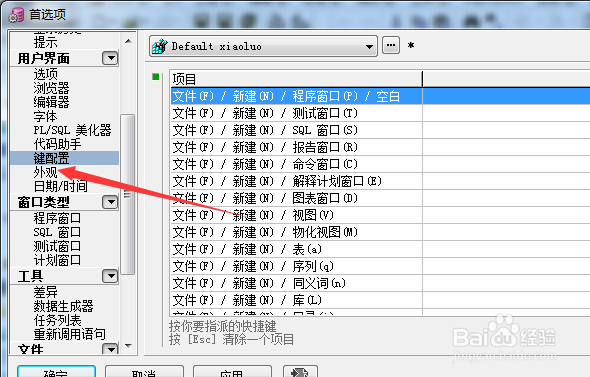Select row 新建 / 测试窗口(T)
Viewport: 590px width, 377px height.
pyautogui.click(x=297, y=113)
